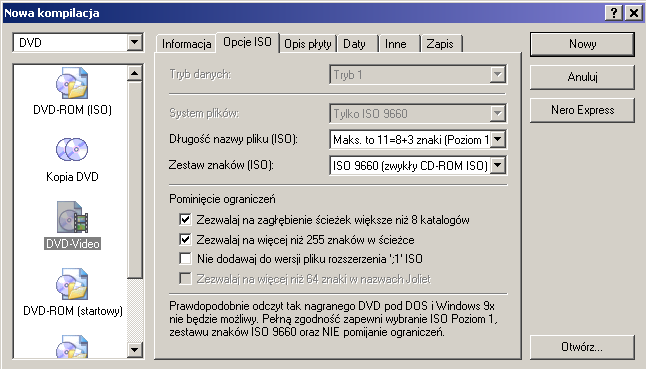Viewport: 646px width, 369px height.
Task: Pick the DVD-ROM (startowy) icon
Action: (x=72, y=284)
